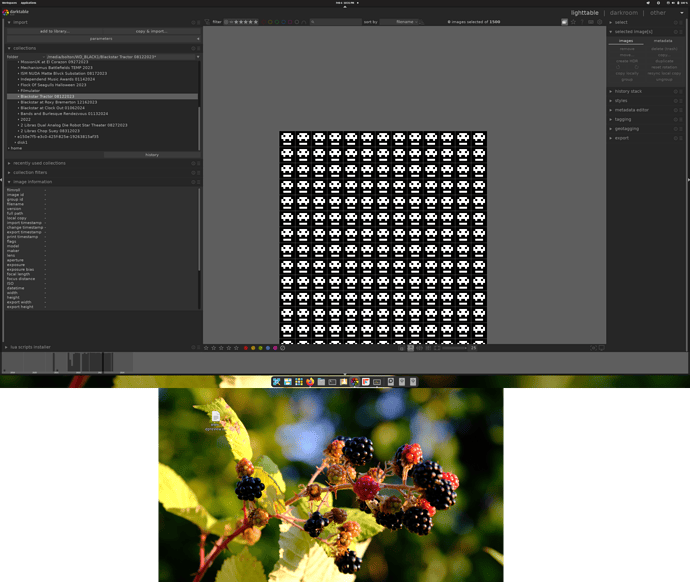Open the folder collection type dropdown
This screenshot has width=690, height=582.
[x=26, y=57]
